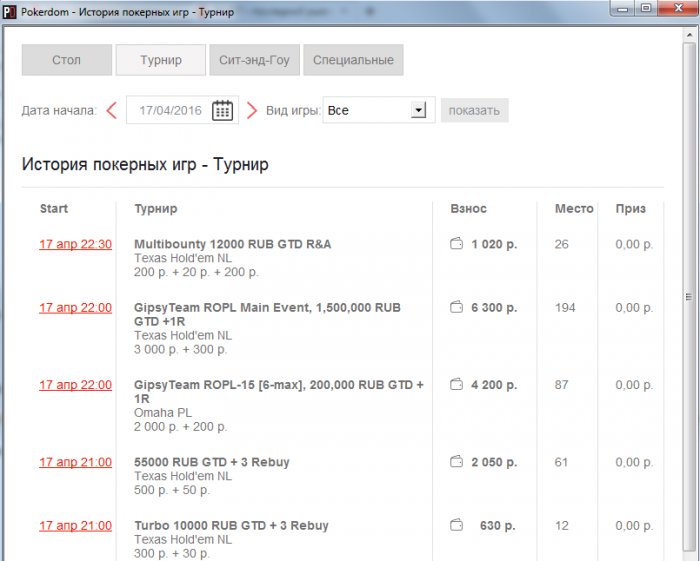Open the Сит-энд-Гоу tab

coord(254,60)
